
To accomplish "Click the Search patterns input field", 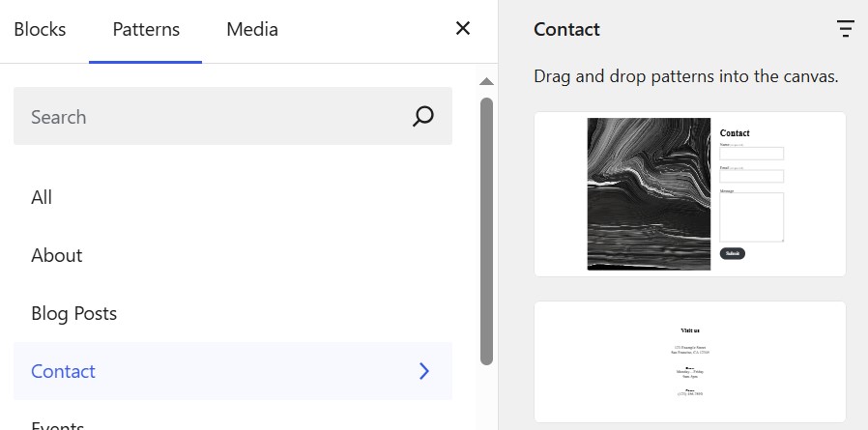I will 233,116.
